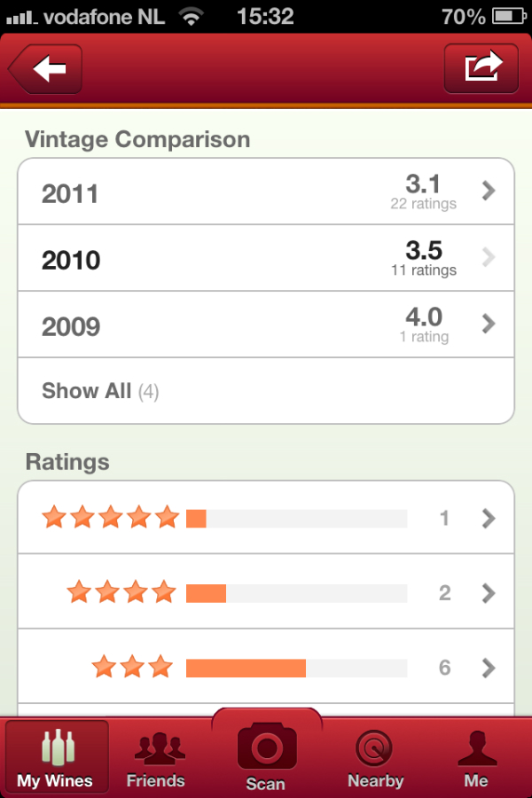Expand the 2009 vintage chevron
Viewport: 532px width, 798px height.
(489, 325)
